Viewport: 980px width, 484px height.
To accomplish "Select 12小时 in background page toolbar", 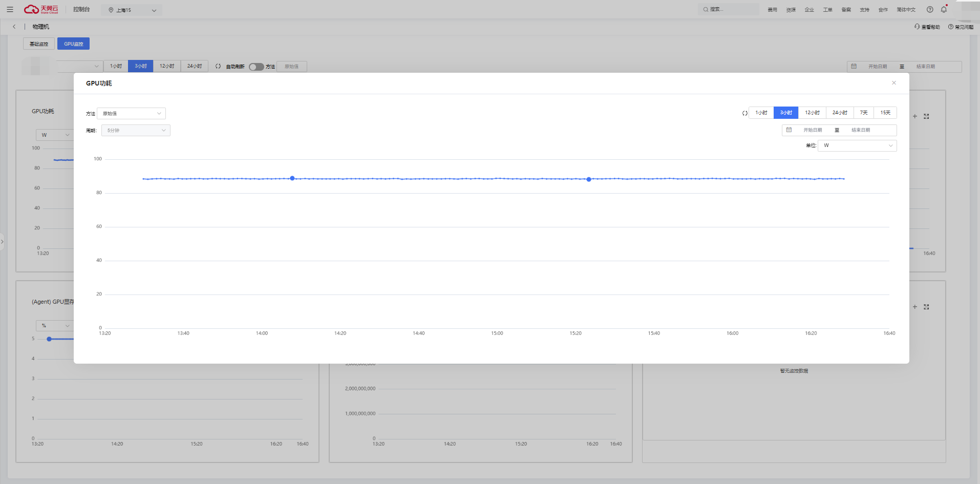I will tap(167, 66).
